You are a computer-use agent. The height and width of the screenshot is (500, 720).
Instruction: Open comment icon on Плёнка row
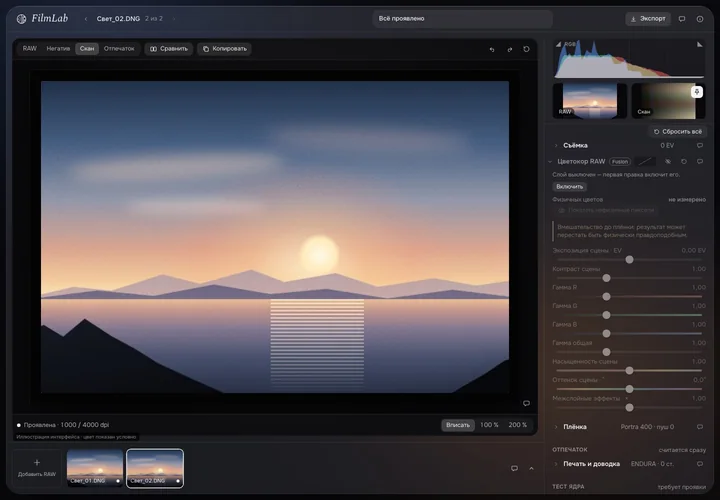(700, 427)
